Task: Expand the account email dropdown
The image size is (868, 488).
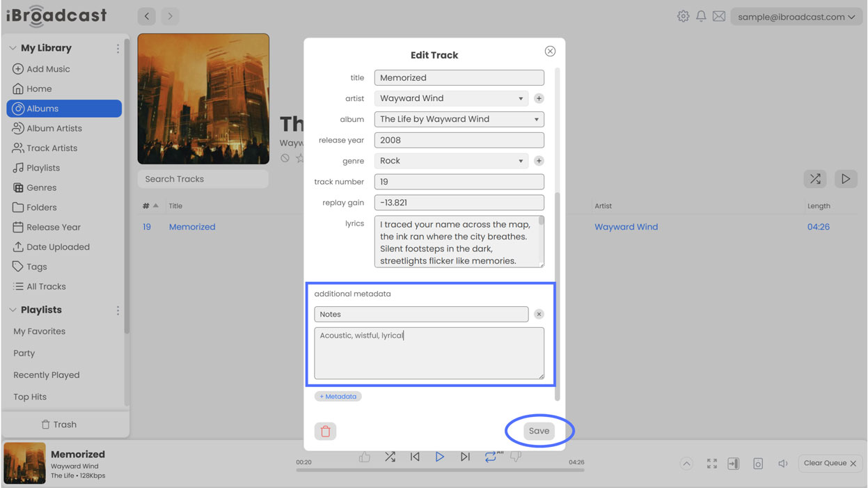Action: click(796, 17)
